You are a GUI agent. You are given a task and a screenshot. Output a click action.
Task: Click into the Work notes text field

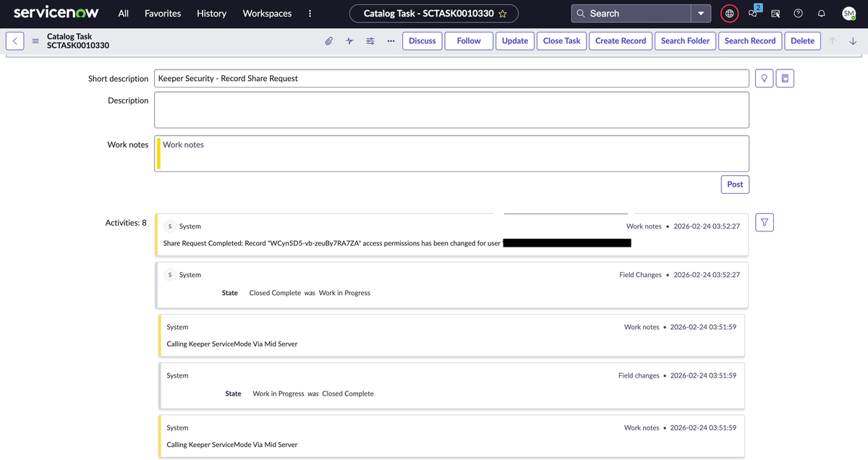point(452,153)
